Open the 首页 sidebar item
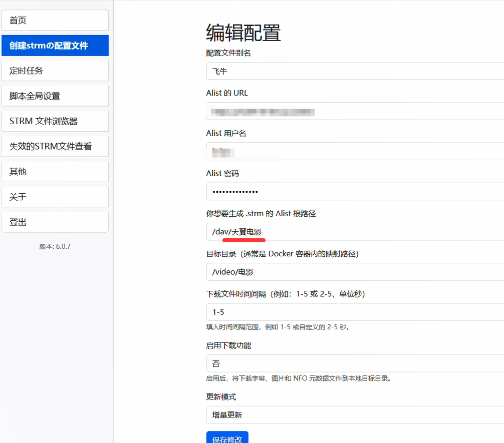Image resolution: width=504 pixels, height=443 pixels. [x=55, y=20]
